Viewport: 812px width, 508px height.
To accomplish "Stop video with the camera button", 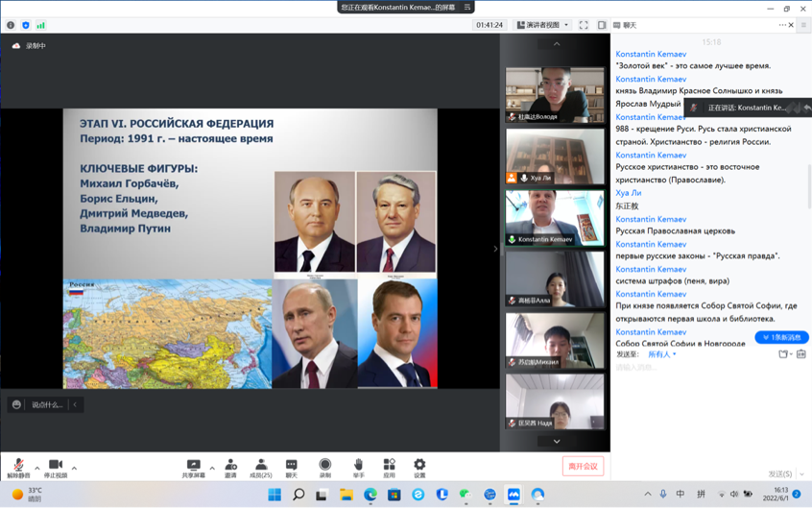I will (55, 467).
